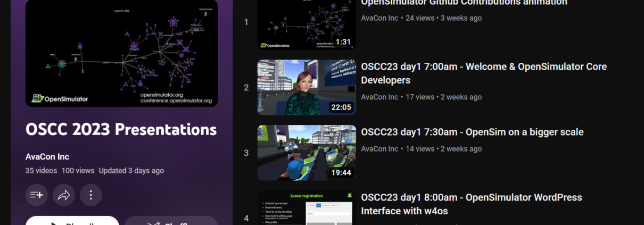
Task: Open the large playlist cover thumbnail
Action: point(121,53)
